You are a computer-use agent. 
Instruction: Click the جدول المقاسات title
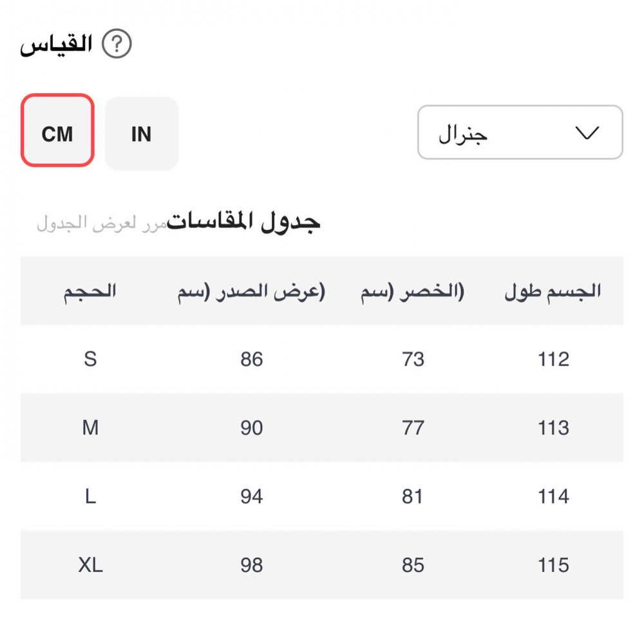(243, 223)
